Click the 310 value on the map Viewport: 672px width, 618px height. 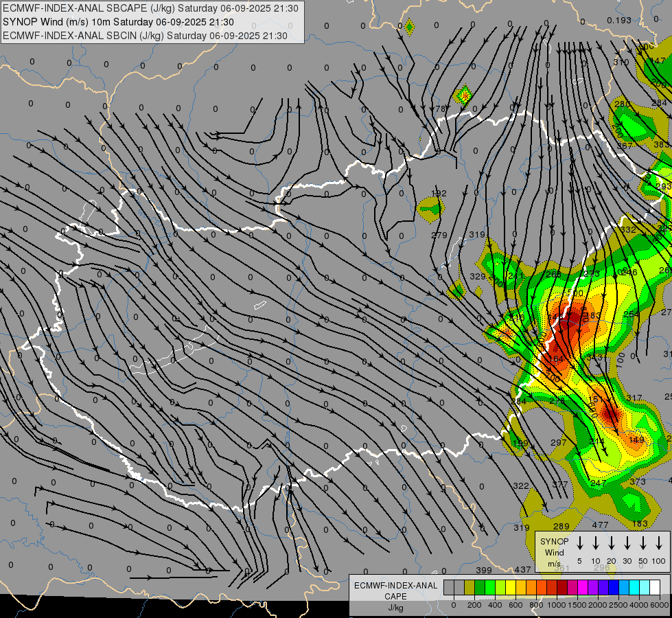(621, 62)
